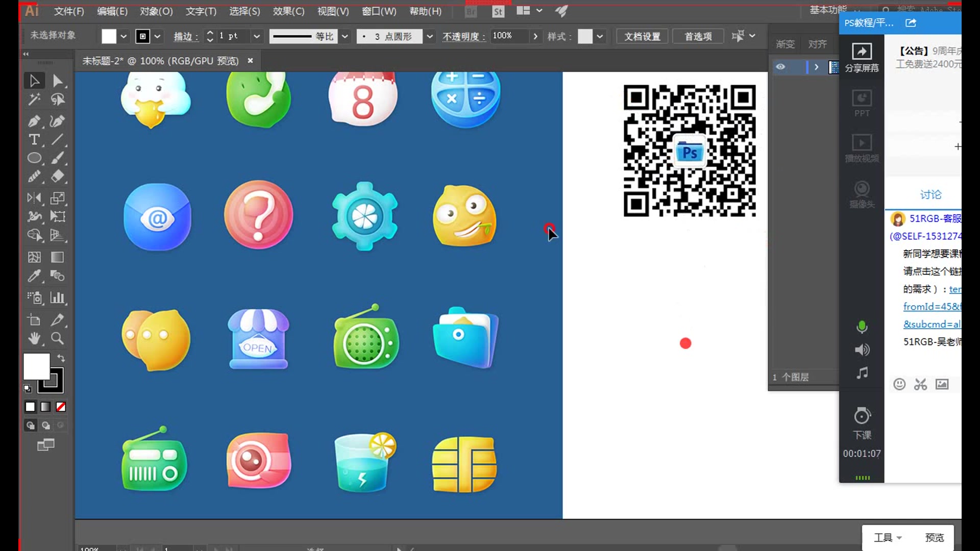
Task: Select the Selection tool arrow
Action: pyautogui.click(x=34, y=81)
